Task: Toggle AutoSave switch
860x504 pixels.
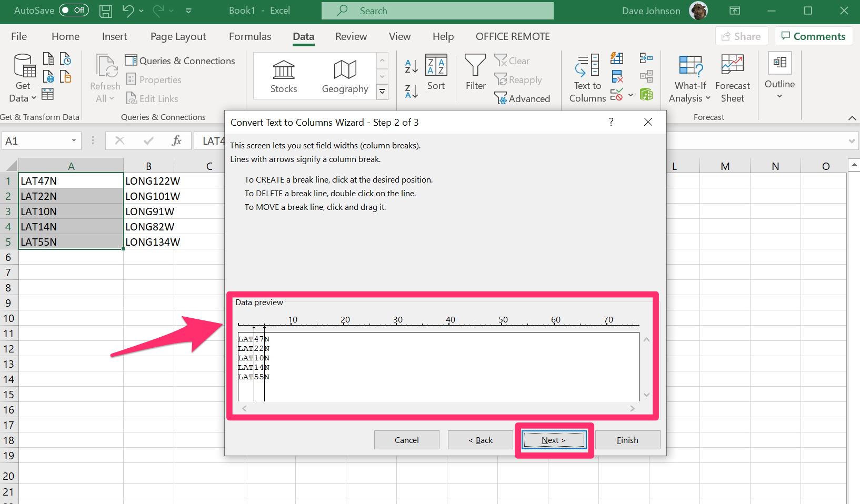Action: (x=74, y=11)
